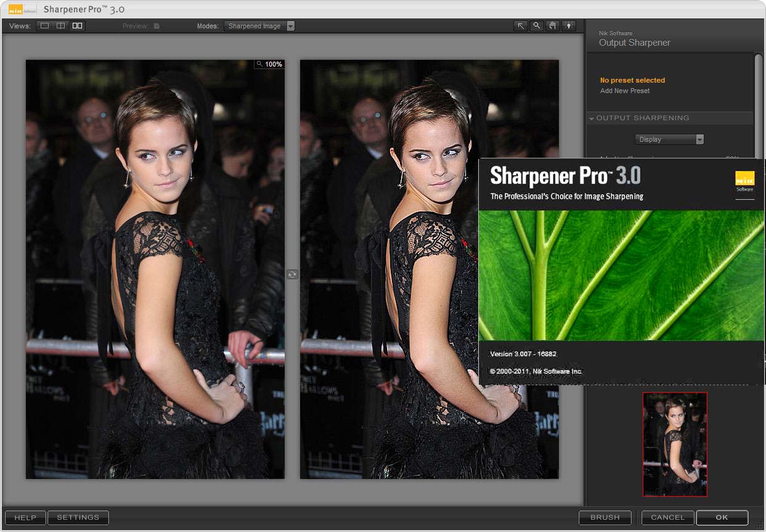Confirm with the OK button
Screen dimensions: 766x532
[722, 518]
